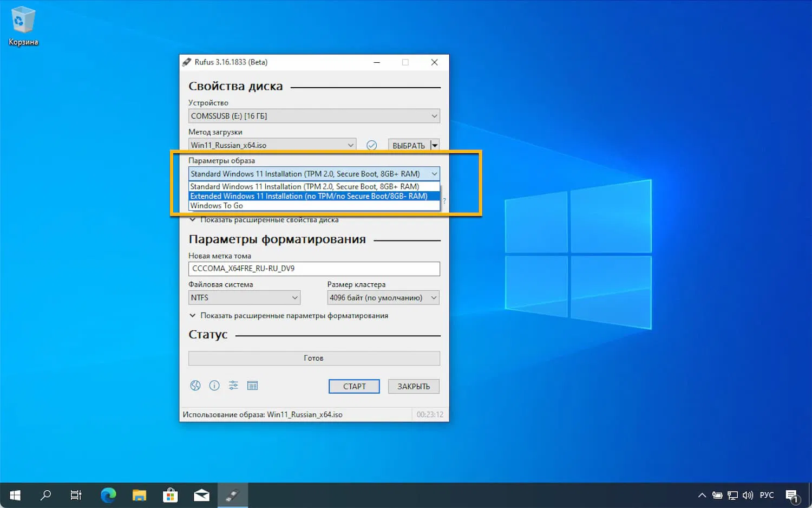812x508 pixels.
Task: Click the network tray icon
Action: click(732, 495)
